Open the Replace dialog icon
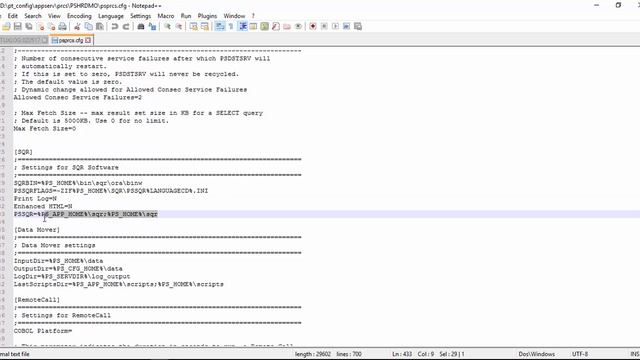Image resolution: width=640 pixels, height=360 pixels. click(152, 27)
